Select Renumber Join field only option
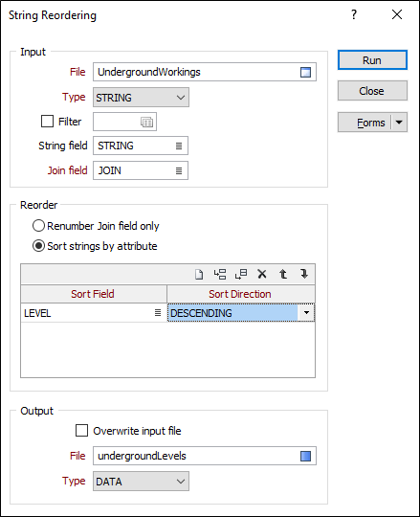Screen dimensions: 420x517 pyautogui.click(x=38, y=226)
